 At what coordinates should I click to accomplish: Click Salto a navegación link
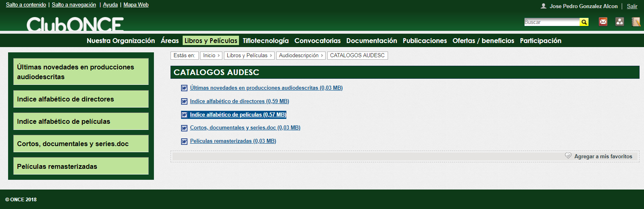coord(74,5)
